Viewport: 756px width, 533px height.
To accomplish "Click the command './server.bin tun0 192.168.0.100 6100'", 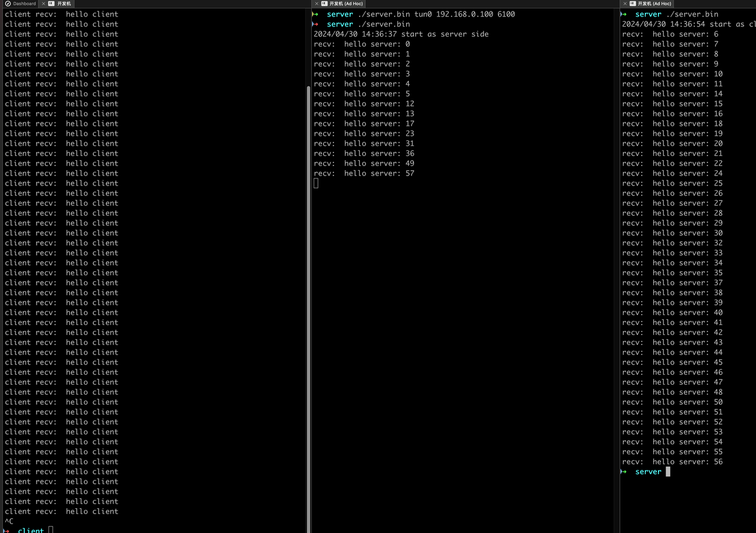I will pos(436,14).
